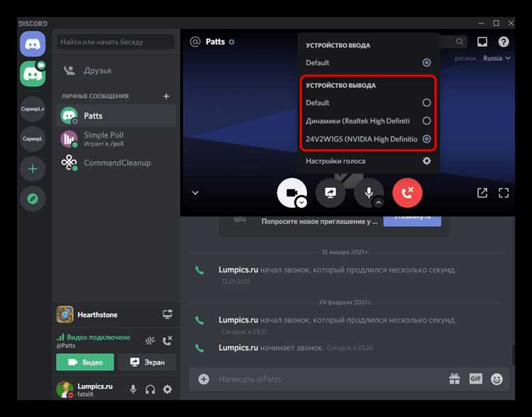Explore public servers compass icon
The width and height of the screenshot is (532, 417).
pos(33,199)
